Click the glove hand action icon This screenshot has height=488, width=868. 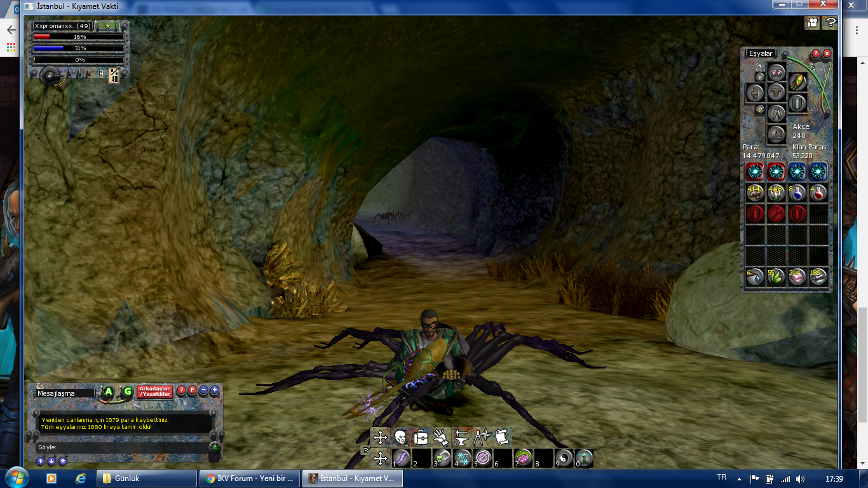[441, 437]
